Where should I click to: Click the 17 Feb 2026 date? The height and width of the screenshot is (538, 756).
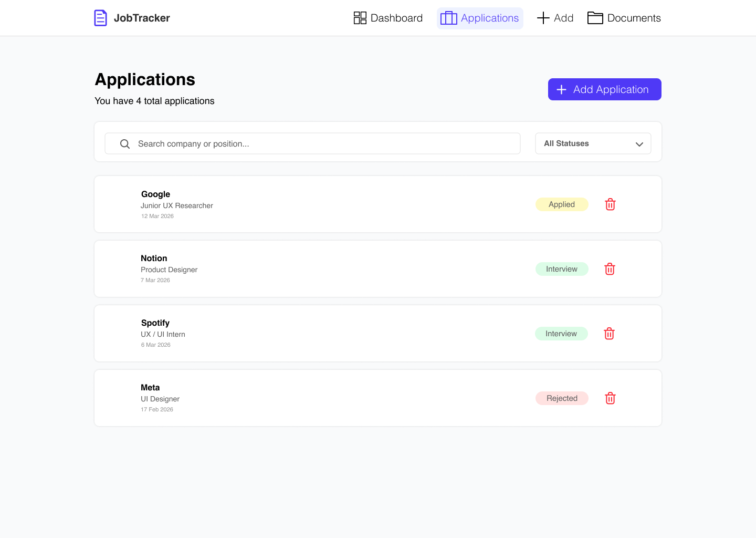coord(157,409)
